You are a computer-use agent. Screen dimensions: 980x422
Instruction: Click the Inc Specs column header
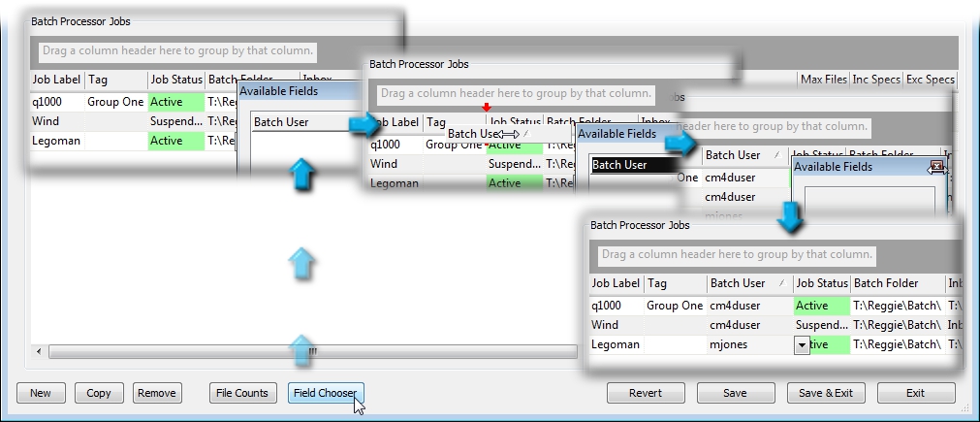pyautogui.click(x=875, y=80)
